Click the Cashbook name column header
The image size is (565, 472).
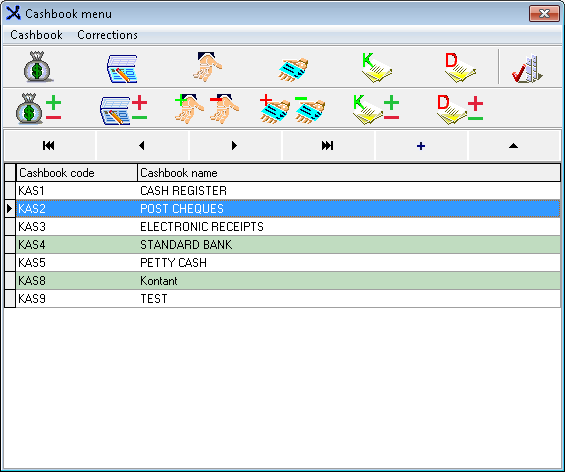(x=349, y=173)
